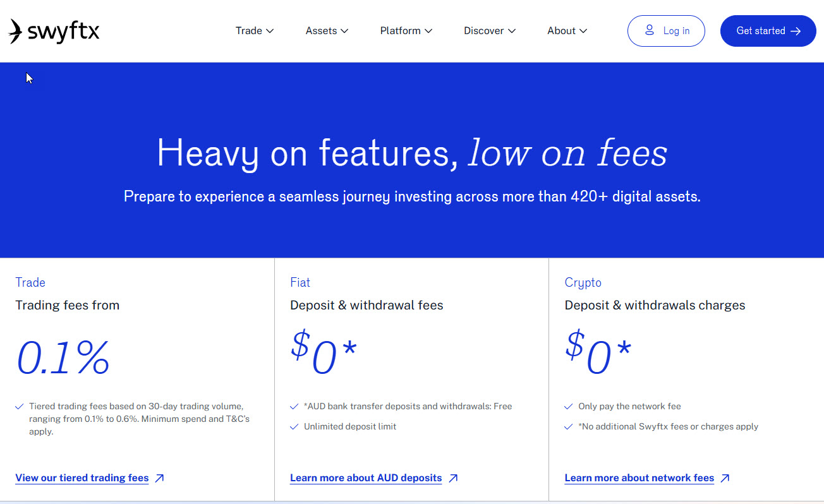The width and height of the screenshot is (824, 504).
Task: Click arrow icon beside View our tiered trading fees
Action: (159, 478)
